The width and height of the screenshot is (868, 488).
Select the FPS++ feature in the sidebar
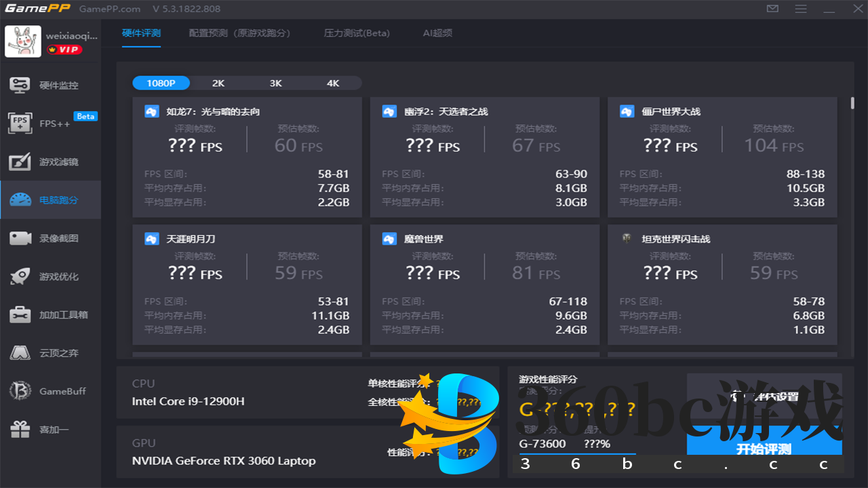(51, 123)
